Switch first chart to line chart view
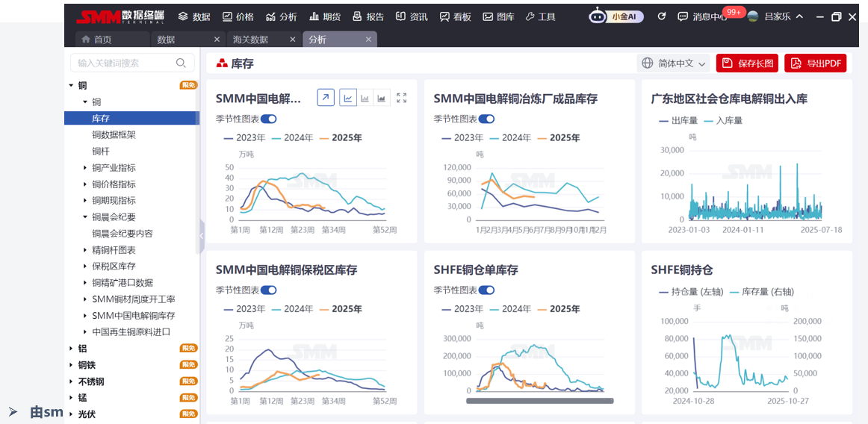 click(x=347, y=98)
